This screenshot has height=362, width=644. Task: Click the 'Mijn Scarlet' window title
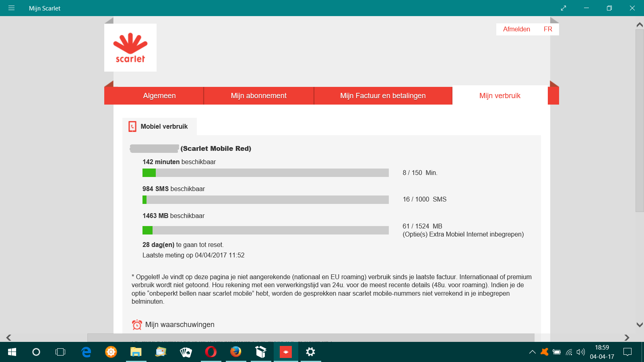coord(45,8)
